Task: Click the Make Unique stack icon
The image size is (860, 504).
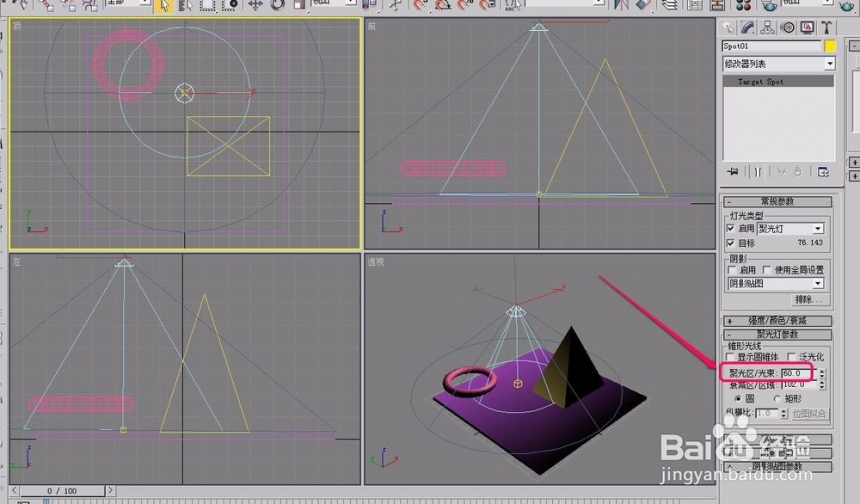Action: pos(782,172)
